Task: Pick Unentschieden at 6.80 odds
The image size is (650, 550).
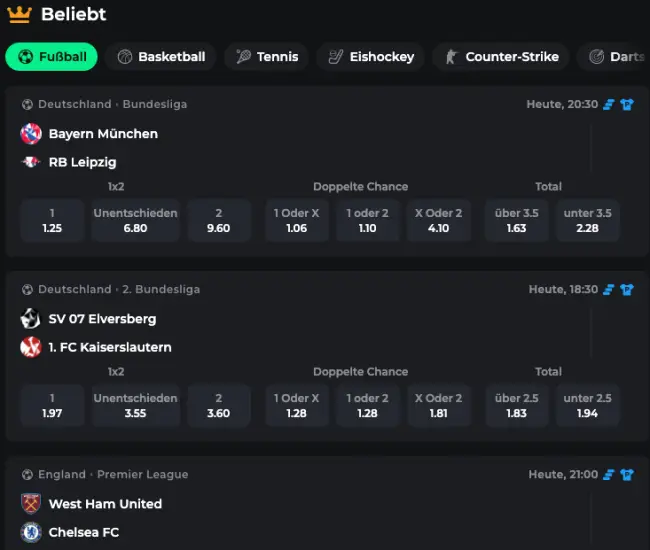Action: coord(135,220)
